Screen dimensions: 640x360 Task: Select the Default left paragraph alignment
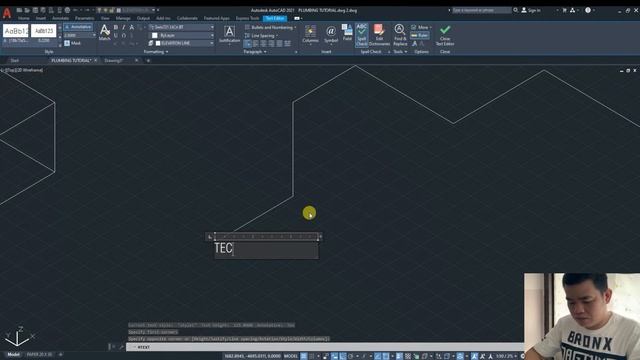pos(247,44)
